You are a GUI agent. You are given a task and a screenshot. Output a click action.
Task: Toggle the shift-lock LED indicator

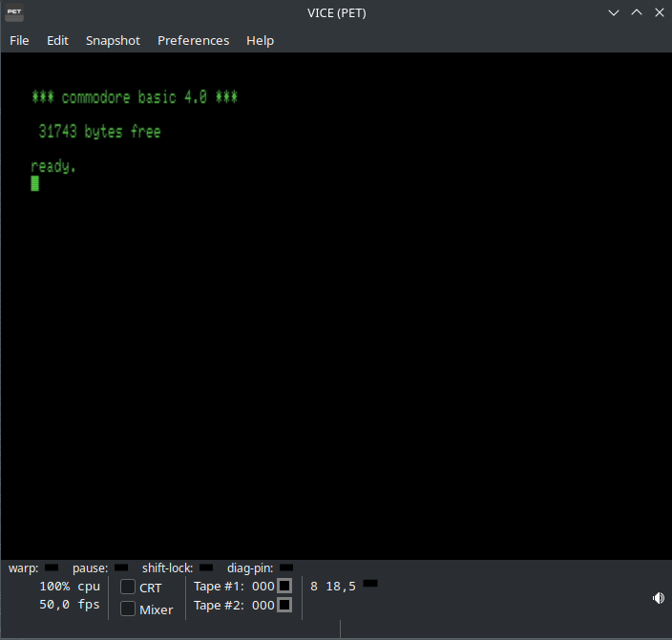(x=206, y=568)
